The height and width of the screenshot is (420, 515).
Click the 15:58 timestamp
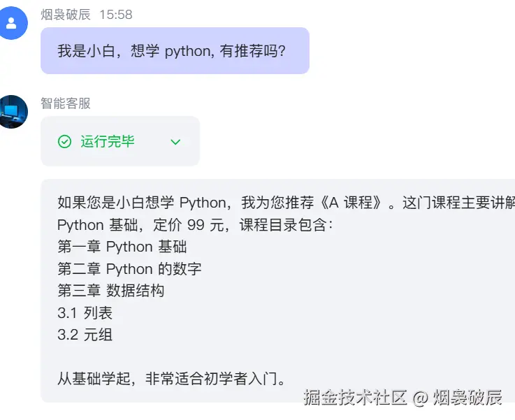click(x=116, y=14)
